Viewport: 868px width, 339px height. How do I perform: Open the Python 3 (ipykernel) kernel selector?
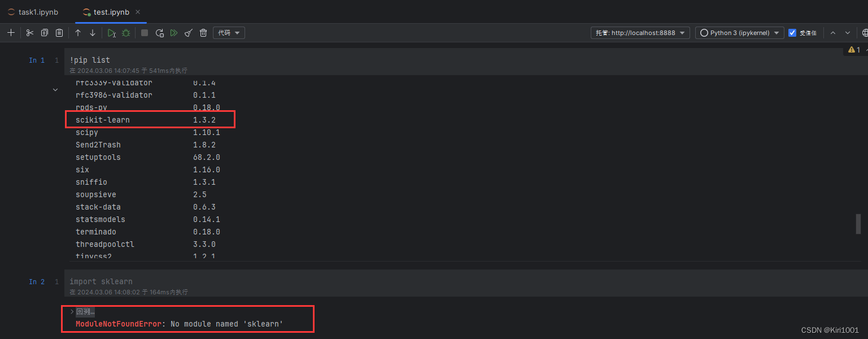point(739,32)
